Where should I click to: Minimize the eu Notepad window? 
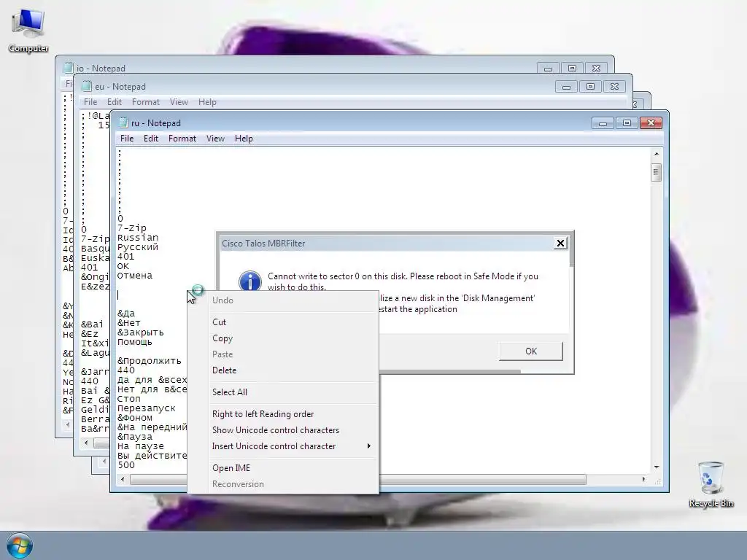point(566,87)
